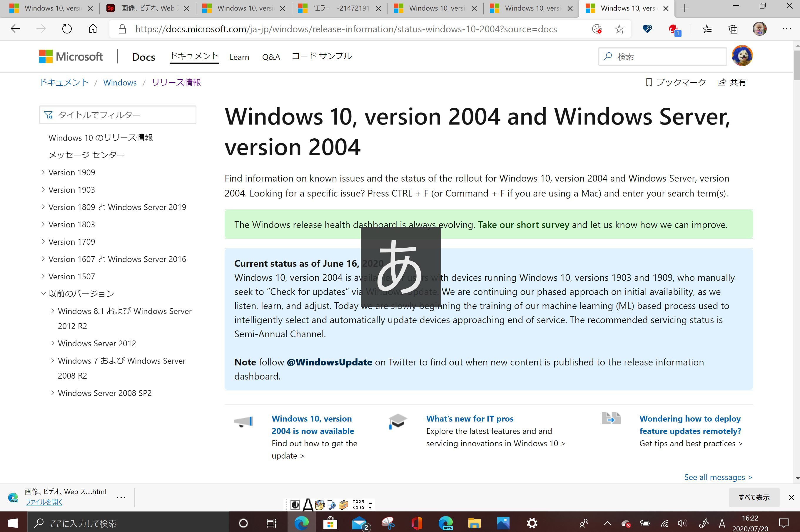Open the download item's more options menu

tap(121, 497)
